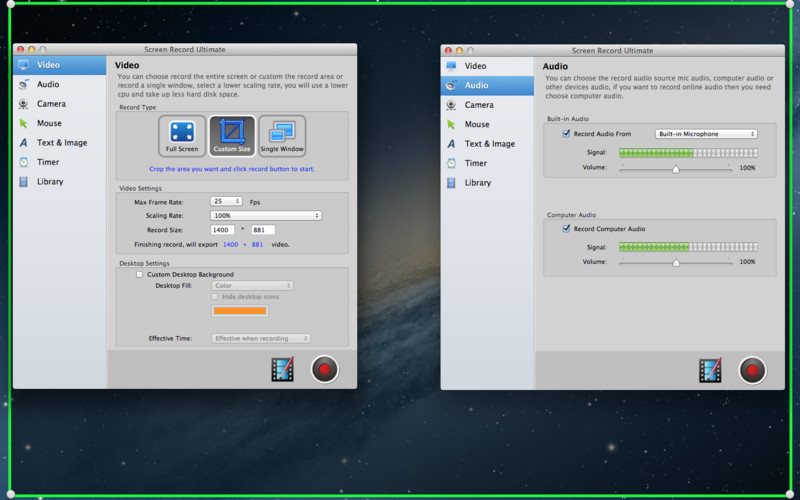
Task: Start recording in the Video window
Action: pos(324,369)
